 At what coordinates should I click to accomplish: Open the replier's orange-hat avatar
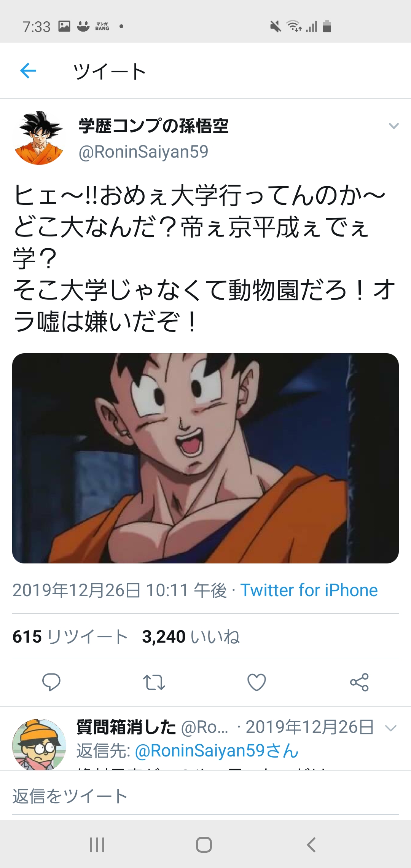(39, 744)
